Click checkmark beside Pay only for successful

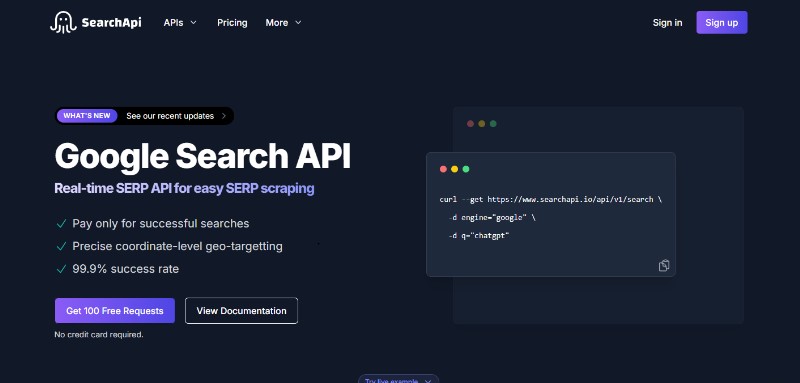click(x=61, y=223)
